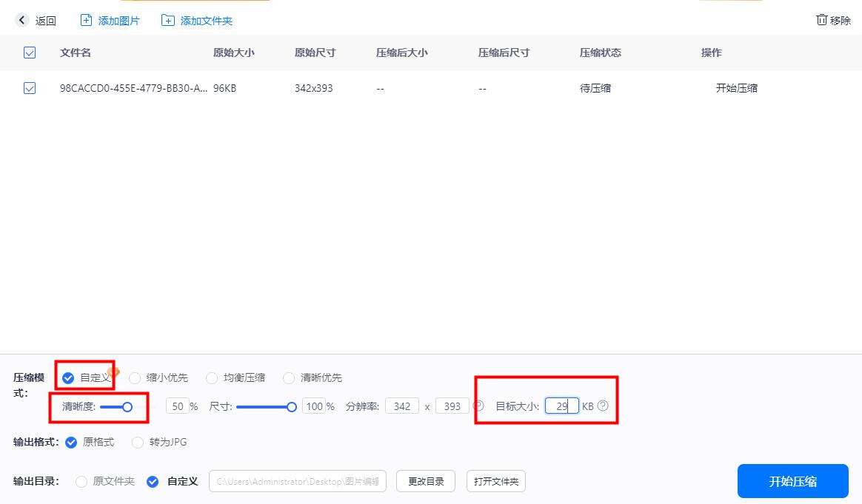The image size is (862, 504).
Task: Click the 更改目录 button
Action: (x=425, y=480)
